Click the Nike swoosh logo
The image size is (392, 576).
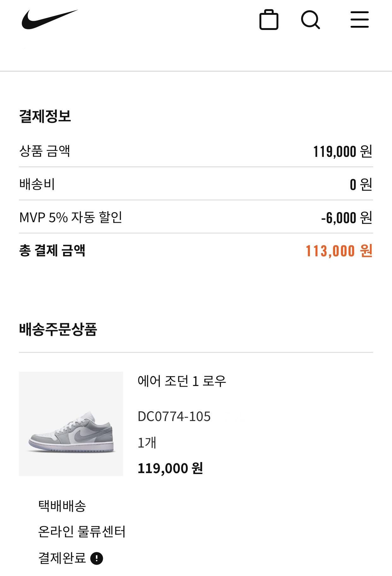click(x=50, y=20)
